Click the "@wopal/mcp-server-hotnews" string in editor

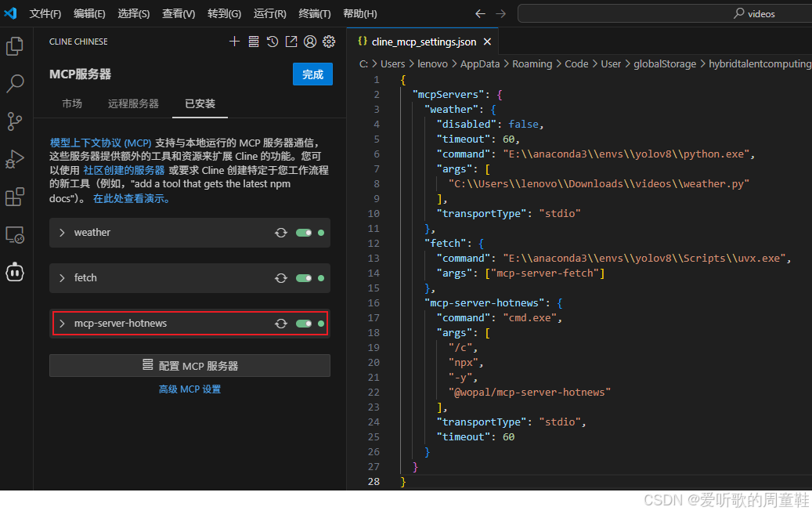(530, 393)
